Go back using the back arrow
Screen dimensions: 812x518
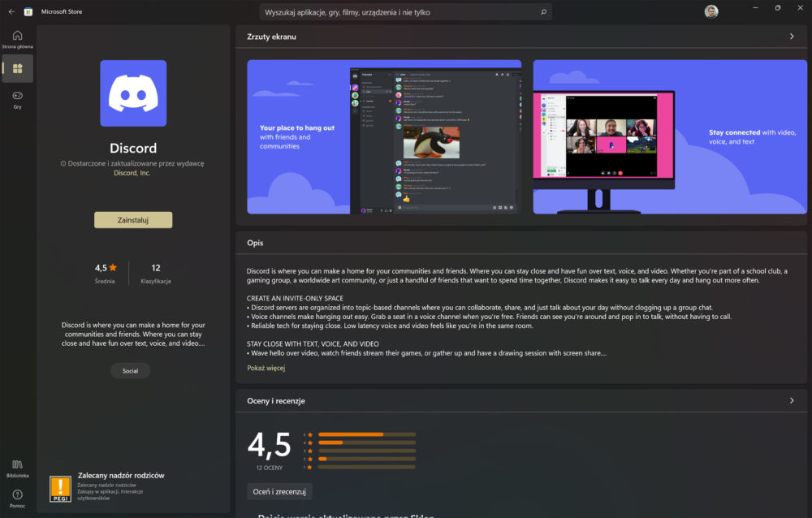pos(11,11)
